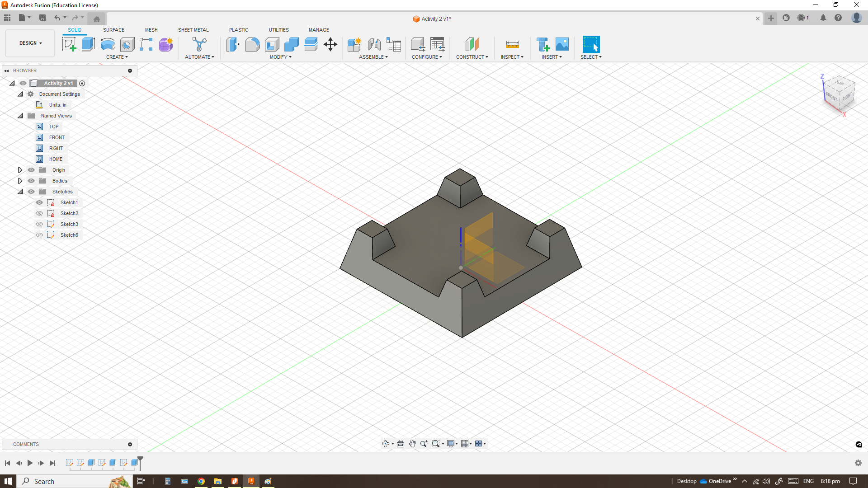Hide Sketch1 using its eye icon
Image resolution: width=868 pixels, height=488 pixels.
coord(39,202)
